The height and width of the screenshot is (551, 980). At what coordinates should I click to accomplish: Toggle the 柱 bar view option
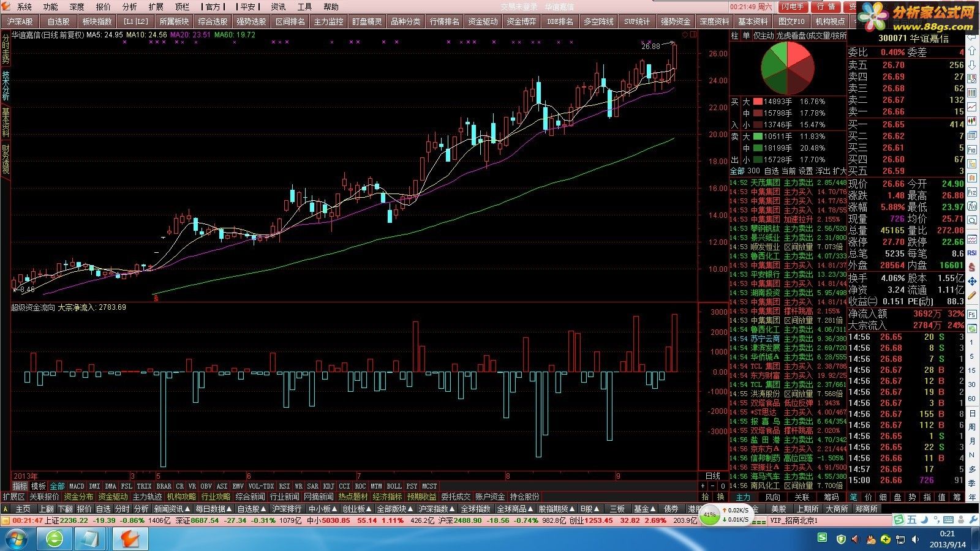(x=734, y=36)
